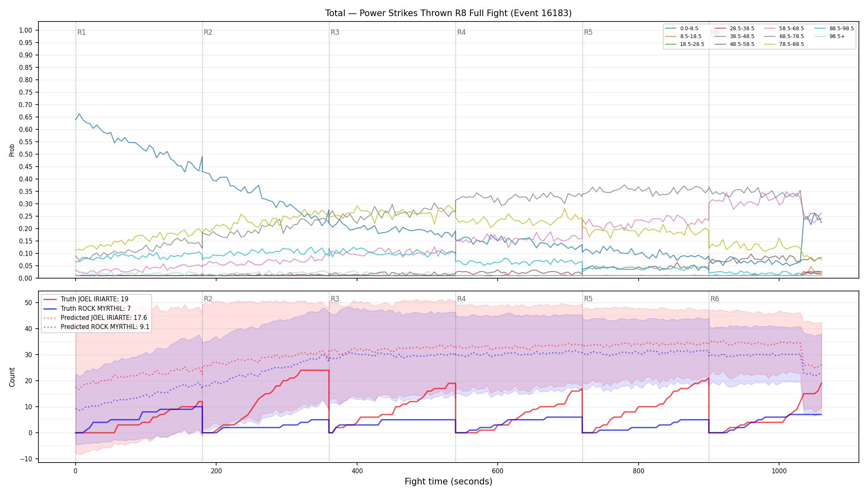This screenshot has width=868, height=496.
Task: Click the R3 label in the Count chart
Action: [335, 299]
